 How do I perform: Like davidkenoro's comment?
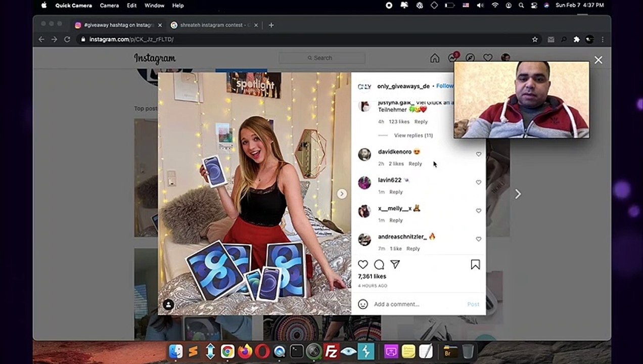478,154
